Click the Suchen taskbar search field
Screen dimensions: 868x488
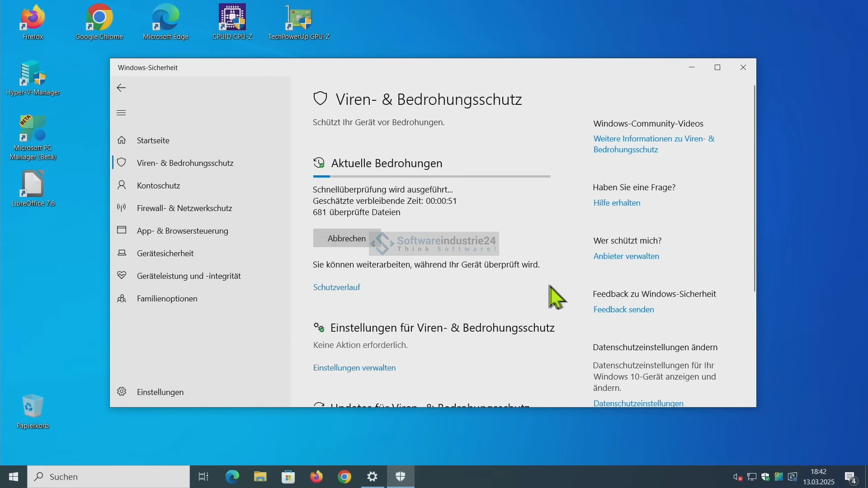coord(108,477)
